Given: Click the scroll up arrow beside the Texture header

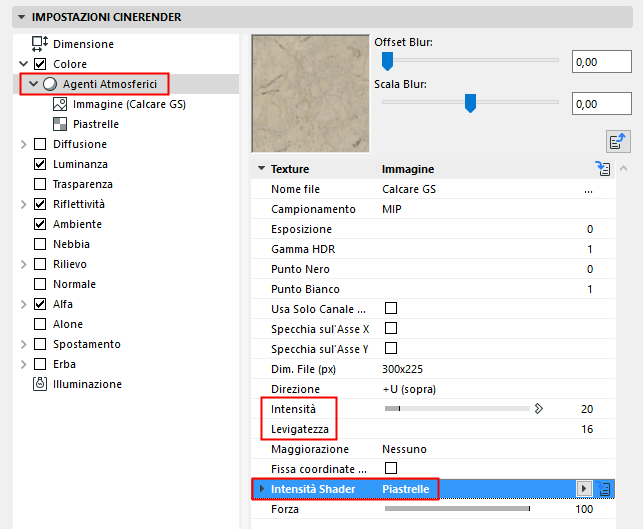Looking at the screenshot, I should coord(624,168).
